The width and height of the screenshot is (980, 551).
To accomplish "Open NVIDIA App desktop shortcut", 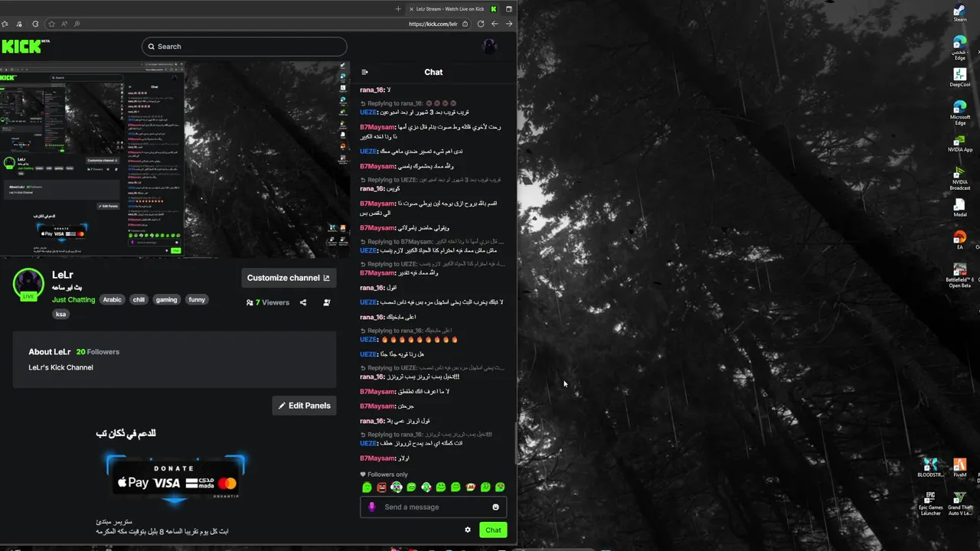I will [x=960, y=144].
